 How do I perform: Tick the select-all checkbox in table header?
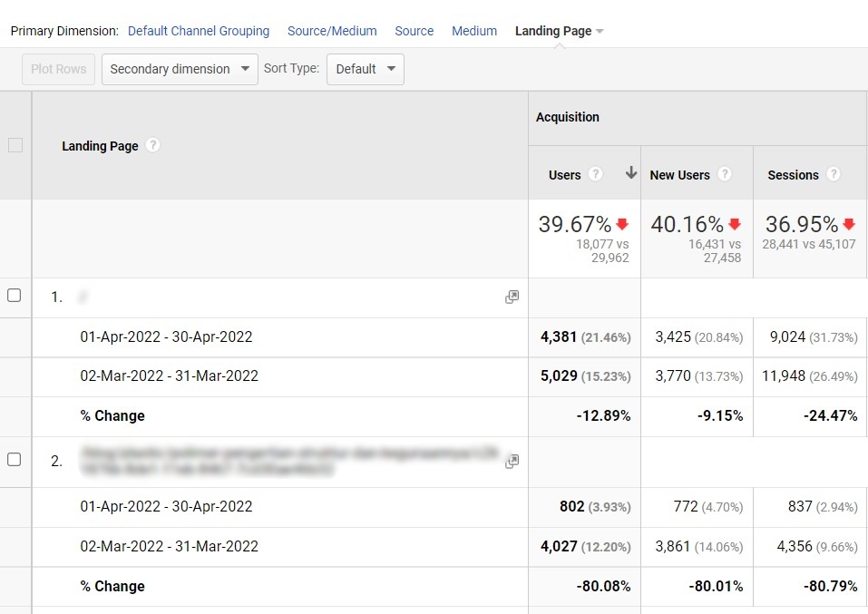[x=15, y=145]
